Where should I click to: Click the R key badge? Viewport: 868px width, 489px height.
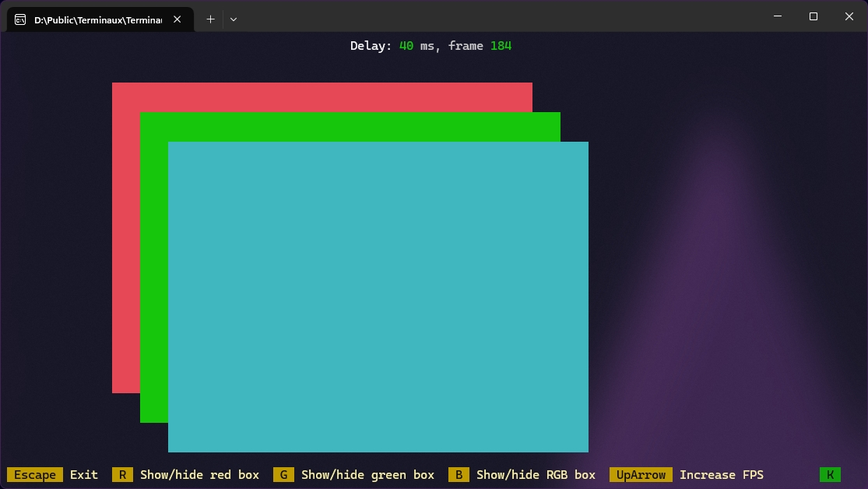122,475
